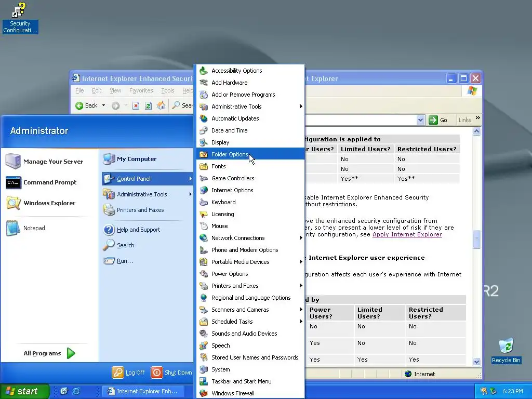This screenshot has width=532, height=399.
Task: Select Control Panel in Start menu
Action: tap(148, 179)
